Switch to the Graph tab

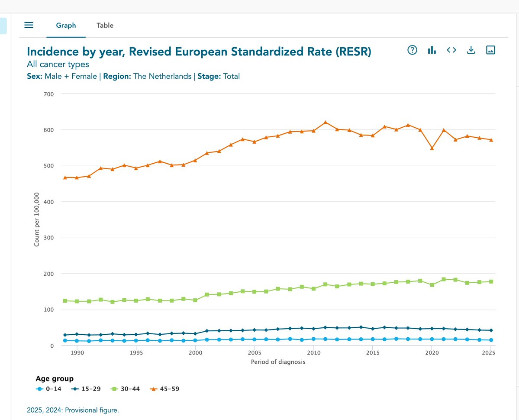click(x=66, y=26)
